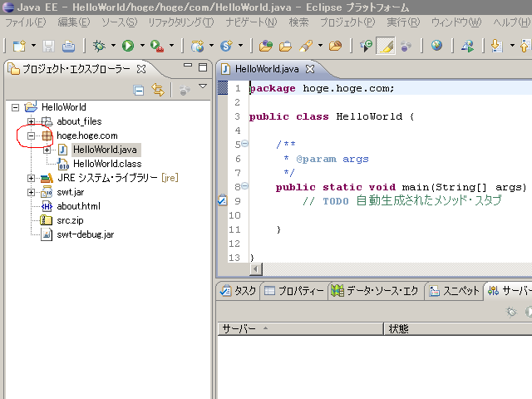The width and height of the screenshot is (532, 399).
Task: Click the Open Task folder icon
Action: pos(285,46)
